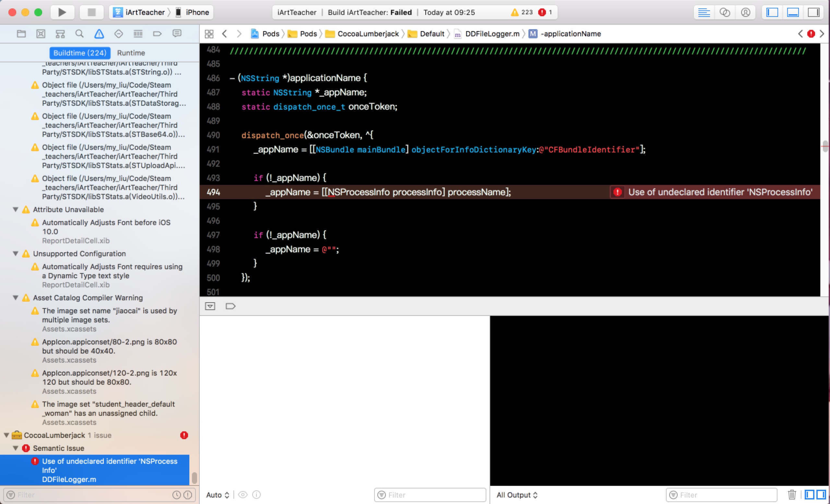Stop the current build
The height and width of the screenshot is (504, 830).
(x=91, y=12)
